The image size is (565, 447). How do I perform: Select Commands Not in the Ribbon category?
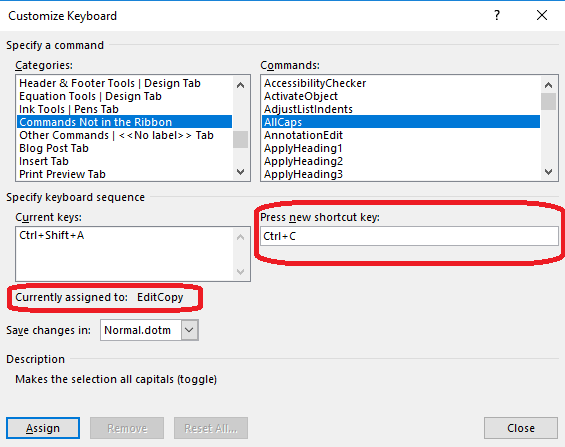click(x=124, y=122)
